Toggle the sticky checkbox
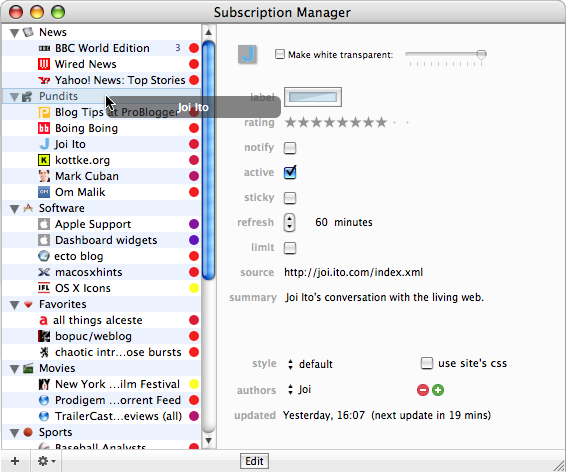This screenshot has height=472, width=566. [290, 198]
